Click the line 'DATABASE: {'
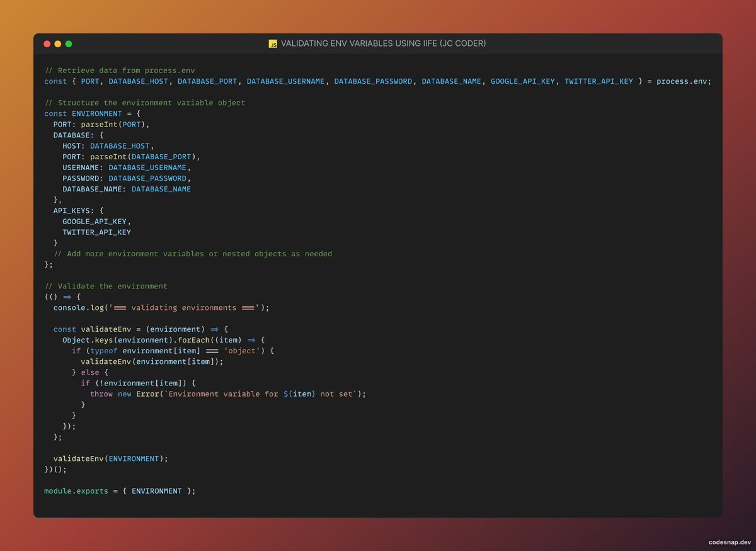The image size is (756, 551). pos(79,135)
